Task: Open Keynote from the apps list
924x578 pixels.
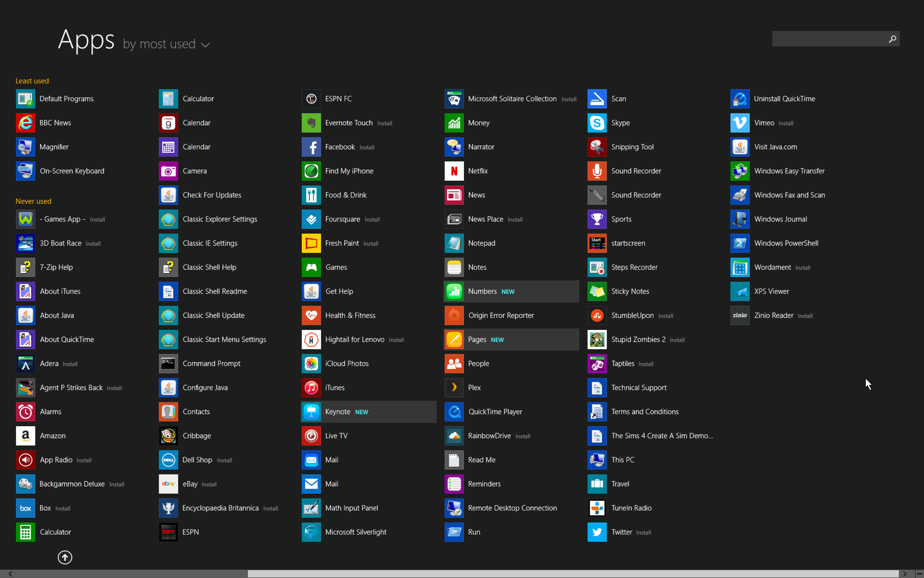Action: (x=338, y=412)
